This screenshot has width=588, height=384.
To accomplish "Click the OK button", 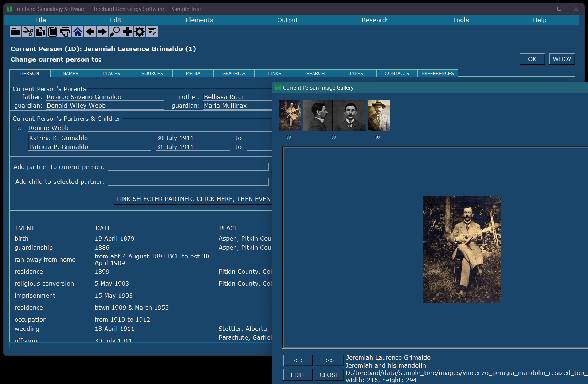I will (532, 59).
